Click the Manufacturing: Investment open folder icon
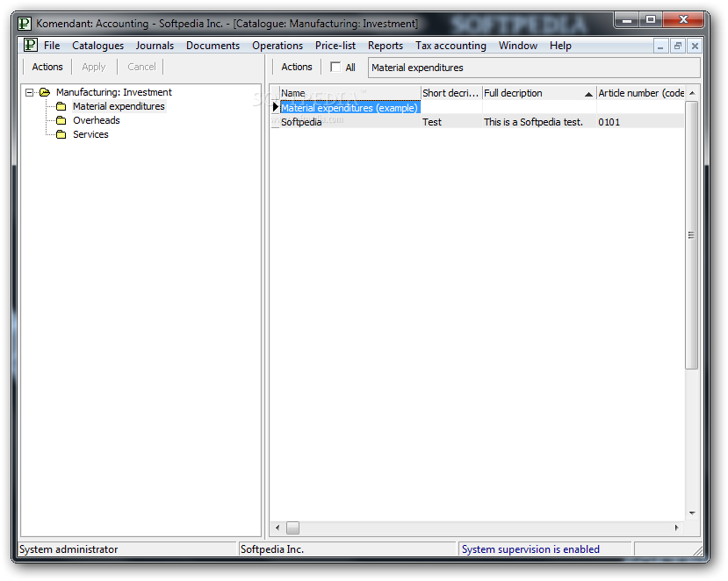Viewport: 728px width, 581px height. click(45, 92)
